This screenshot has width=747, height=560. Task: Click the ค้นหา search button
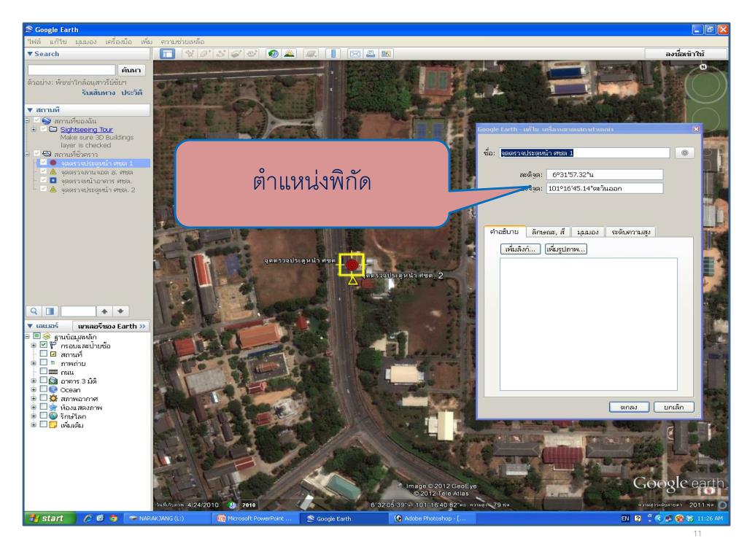[131, 70]
